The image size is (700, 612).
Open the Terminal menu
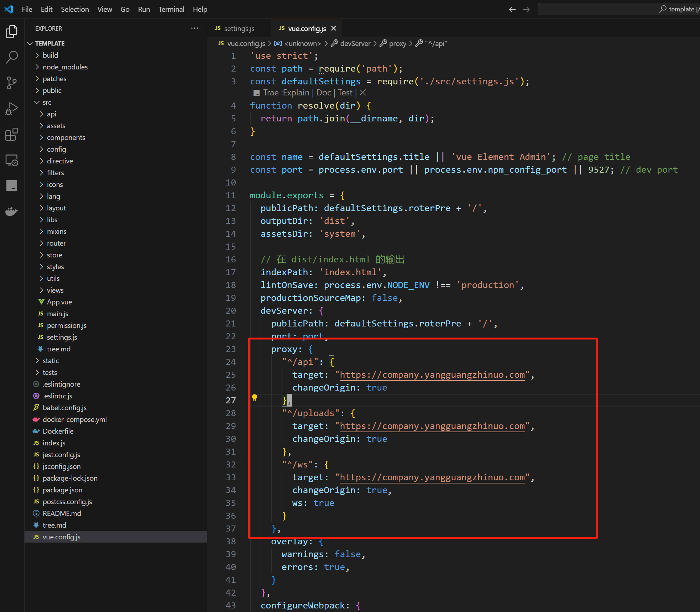(171, 9)
